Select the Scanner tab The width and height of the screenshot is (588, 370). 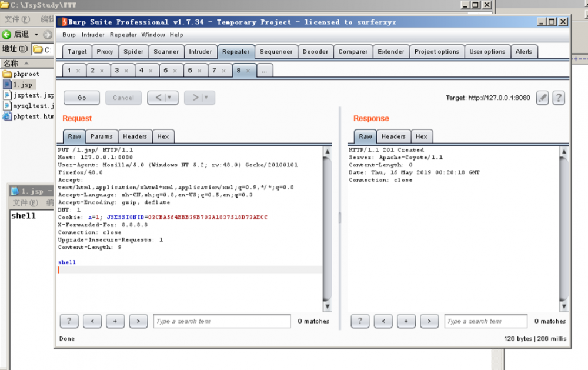click(x=166, y=52)
